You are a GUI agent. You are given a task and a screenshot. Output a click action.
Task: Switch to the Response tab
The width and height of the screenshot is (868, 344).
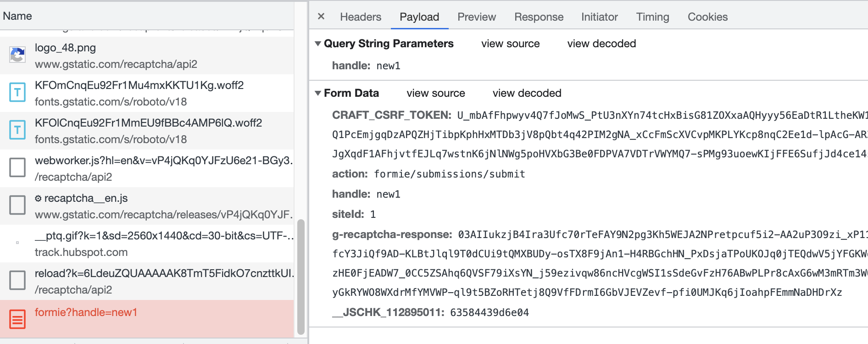pos(539,17)
